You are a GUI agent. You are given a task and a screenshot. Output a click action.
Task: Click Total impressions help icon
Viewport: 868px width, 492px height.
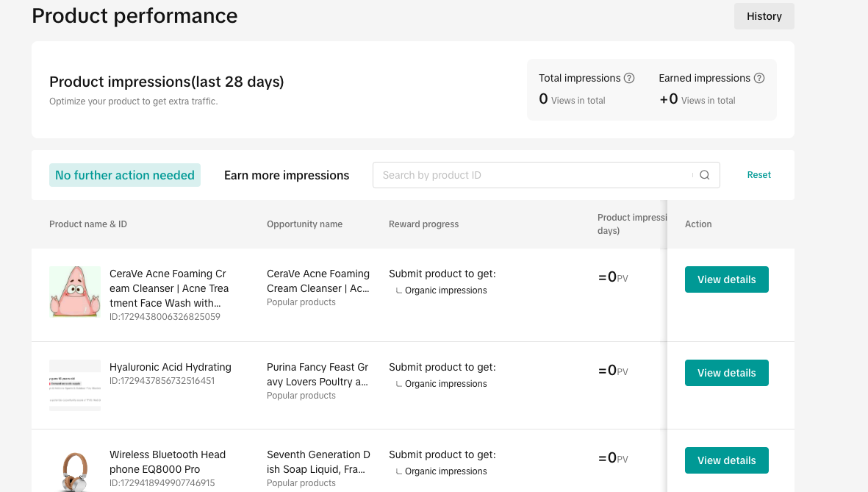(629, 78)
